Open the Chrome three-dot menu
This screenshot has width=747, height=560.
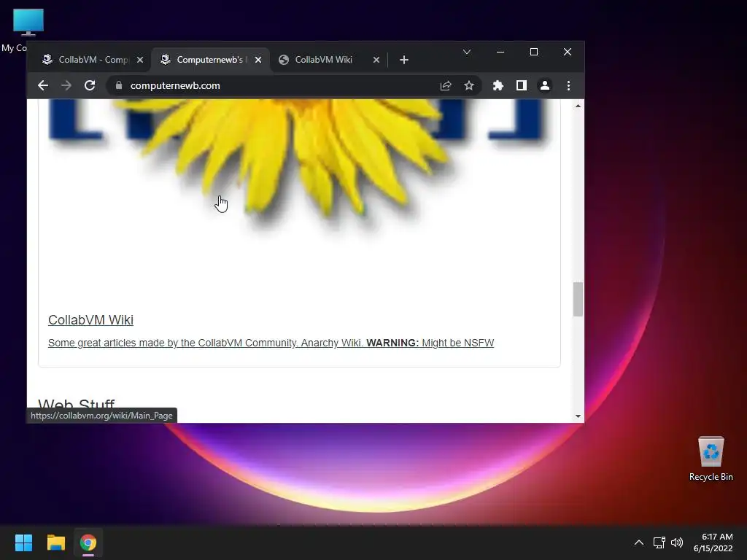pos(568,86)
